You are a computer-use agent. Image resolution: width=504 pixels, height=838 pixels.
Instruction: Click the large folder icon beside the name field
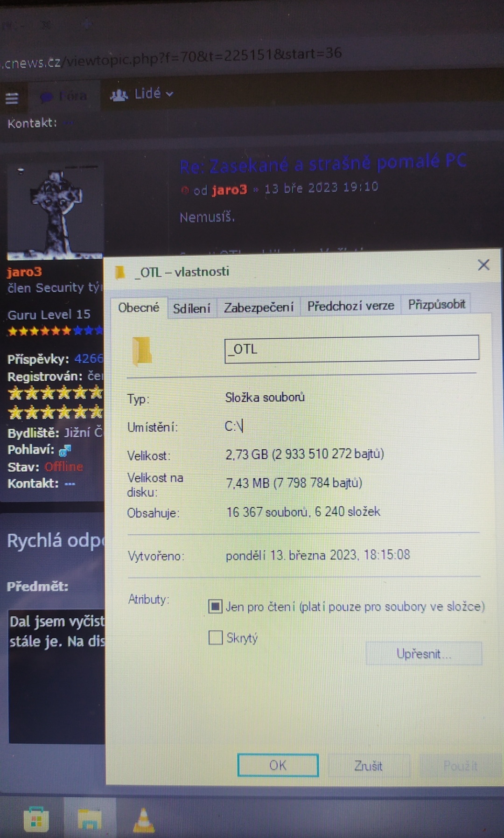142,350
